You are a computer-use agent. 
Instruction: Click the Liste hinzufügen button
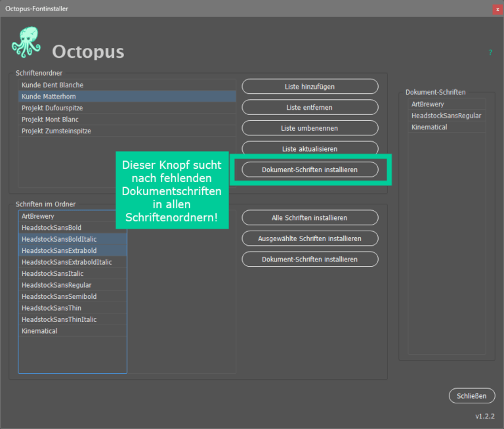coord(310,87)
